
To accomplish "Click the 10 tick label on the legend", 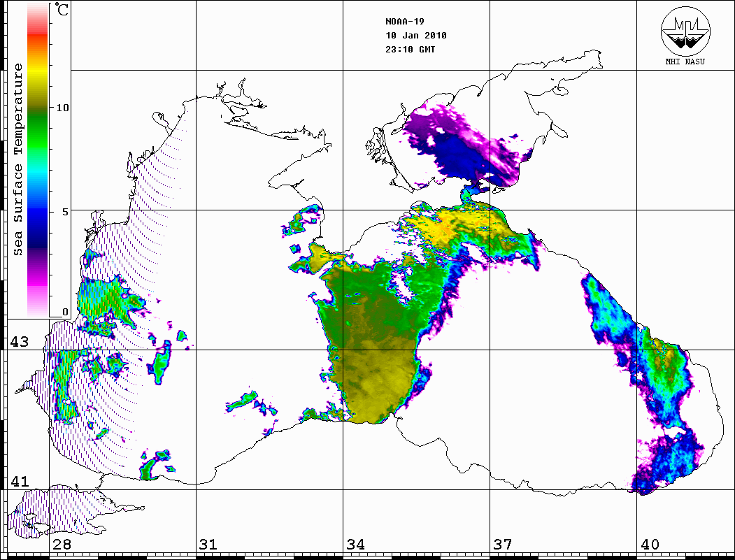I will [62, 108].
